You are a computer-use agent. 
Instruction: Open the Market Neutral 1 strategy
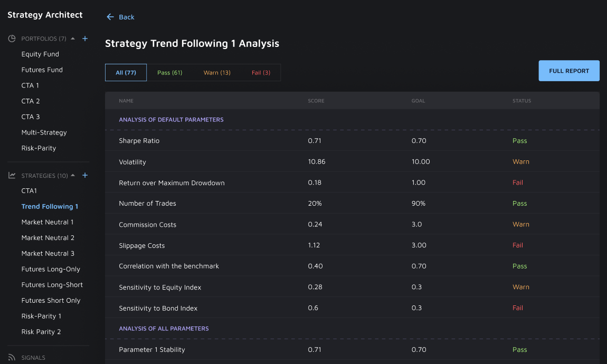pos(47,222)
